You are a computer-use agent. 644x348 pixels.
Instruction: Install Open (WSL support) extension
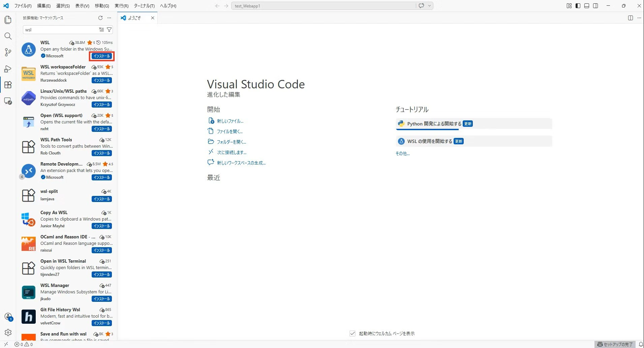102,129
